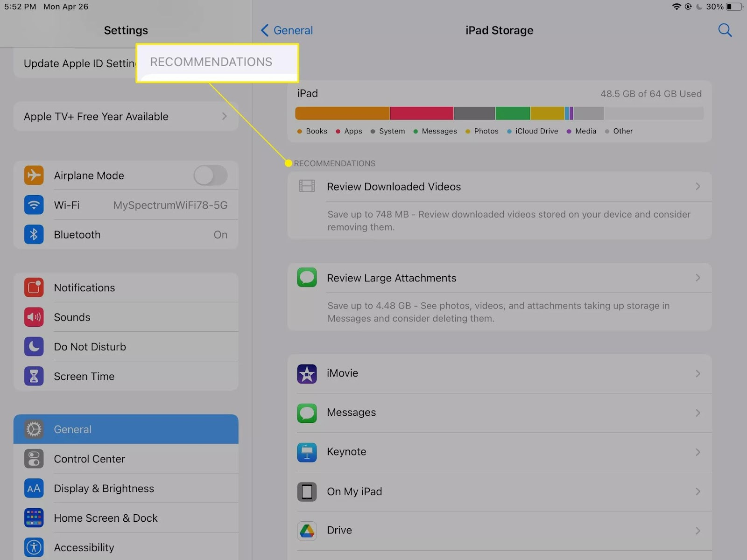Screen dimensions: 747x560
Task: Click the Sounds speaker icon
Action: [34, 317]
